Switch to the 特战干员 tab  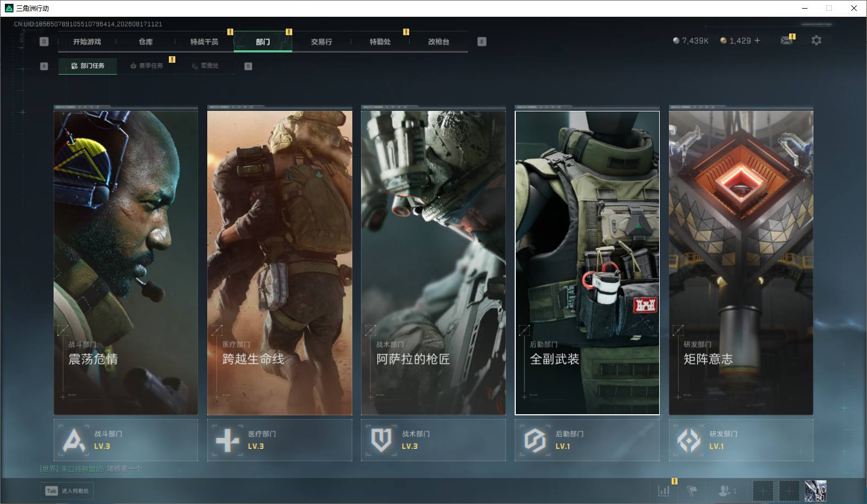click(204, 42)
